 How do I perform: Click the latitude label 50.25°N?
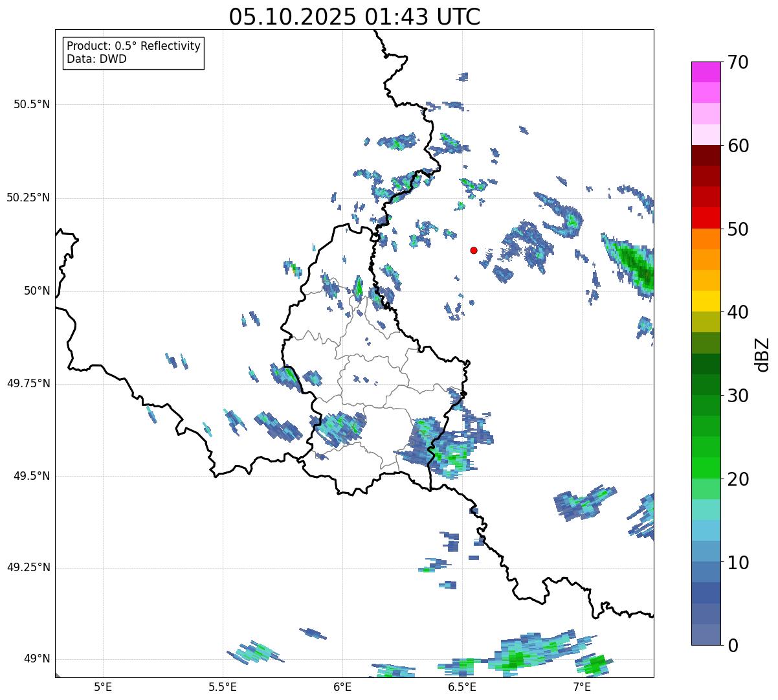[x=28, y=198]
